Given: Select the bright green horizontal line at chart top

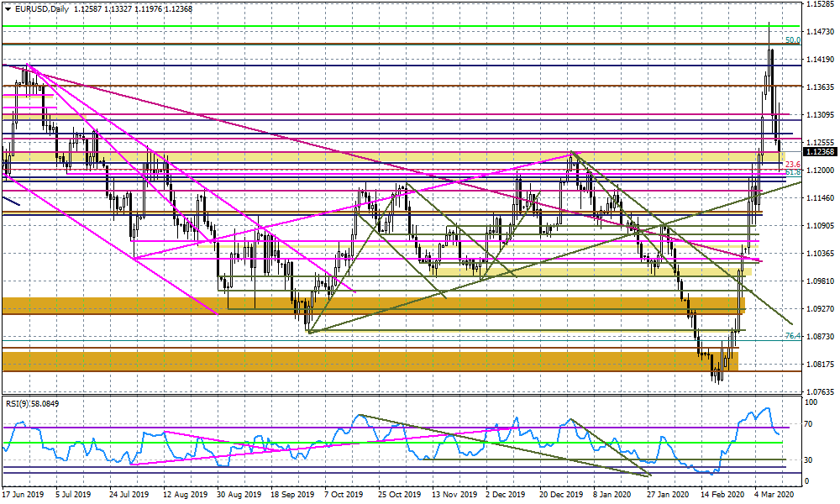Looking at the screenshot, I should pyautogui.click(x=401, y=26).
